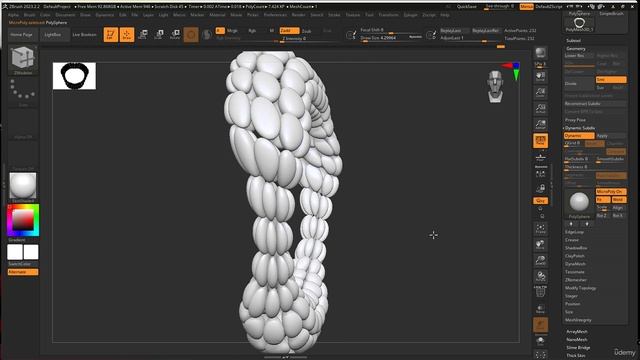Open the Alpha Off selector
This screenshot has height=360, width=640.
[x=23, y=124]
